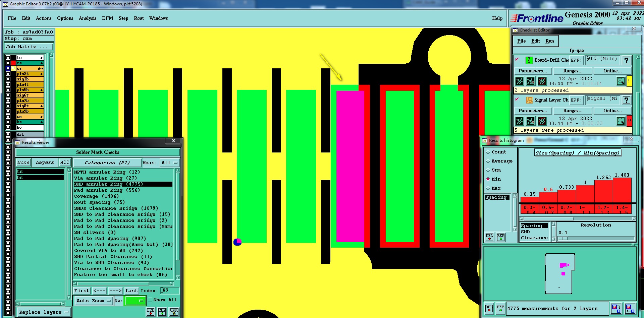Click the DEL icon beside the measurements status text
644x318 pixels.
point(489,308)
